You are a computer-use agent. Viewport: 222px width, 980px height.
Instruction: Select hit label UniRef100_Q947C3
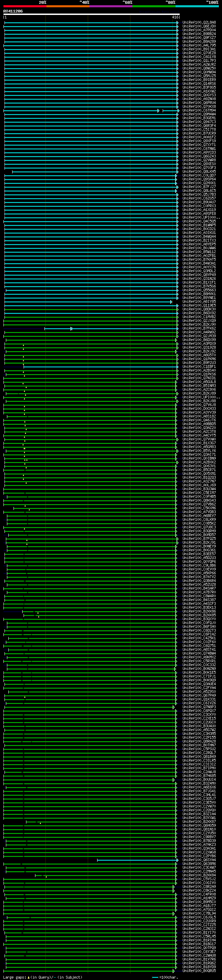[199, 122]
